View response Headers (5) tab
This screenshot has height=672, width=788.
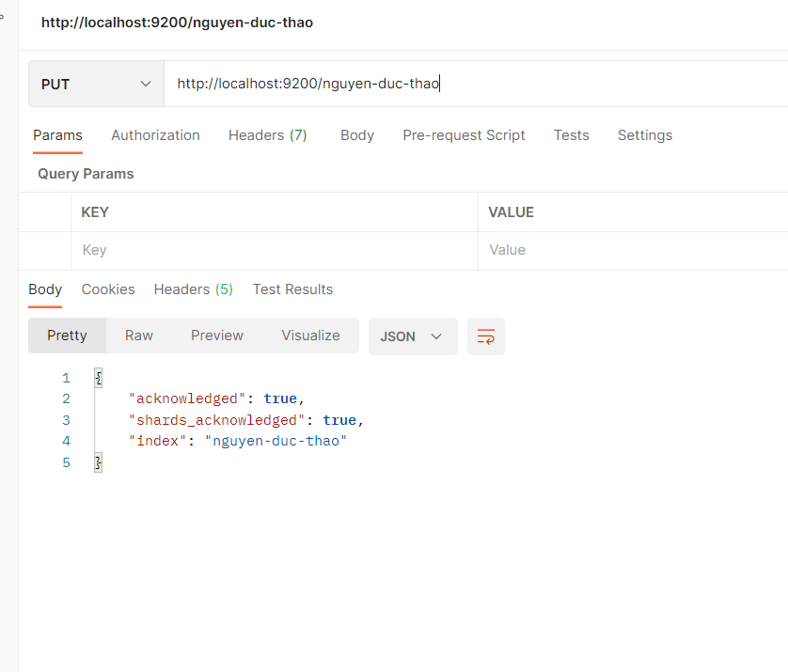(193, 289)
